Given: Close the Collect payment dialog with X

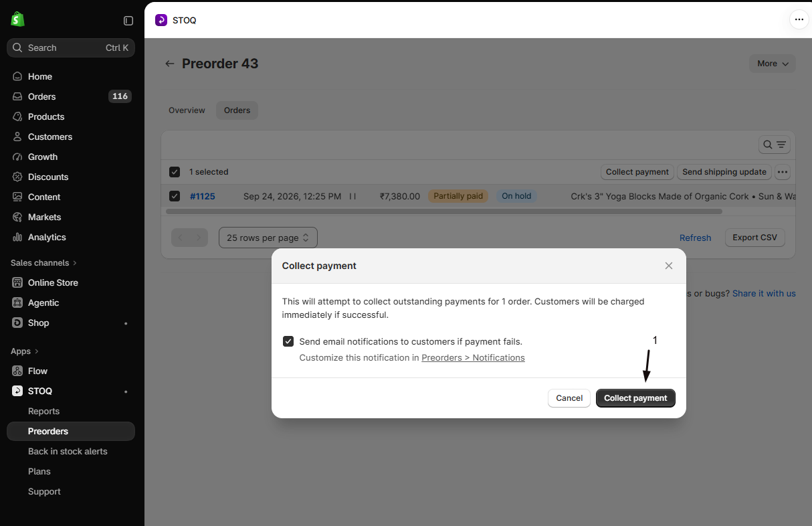Looking at the screenshot, I should click(x=669, y=266).
